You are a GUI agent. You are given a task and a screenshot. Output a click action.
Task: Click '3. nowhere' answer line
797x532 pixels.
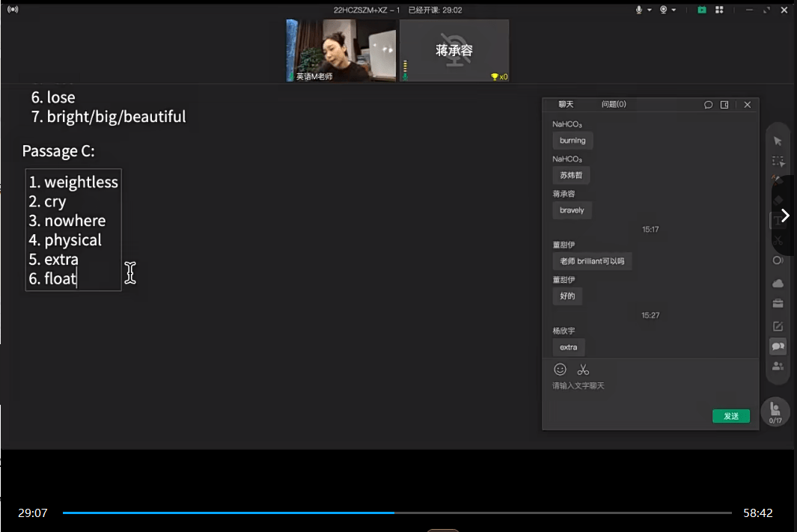coord(67,221)
